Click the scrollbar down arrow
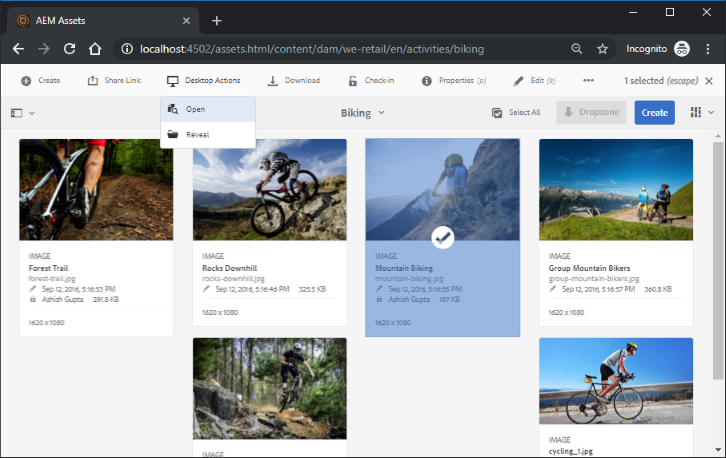This screenshot has width=726, height=458. pyautogui.click(x=718, y=450)
